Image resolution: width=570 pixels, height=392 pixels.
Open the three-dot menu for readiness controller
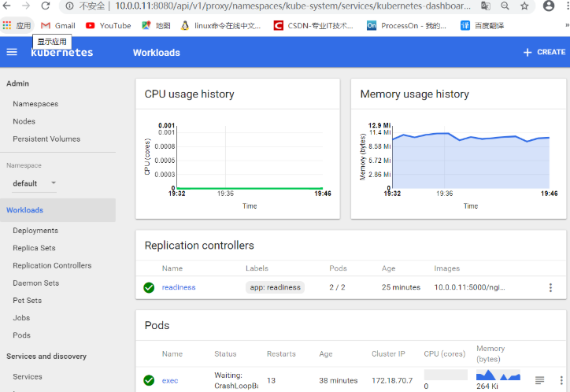(x=550, y=288)
